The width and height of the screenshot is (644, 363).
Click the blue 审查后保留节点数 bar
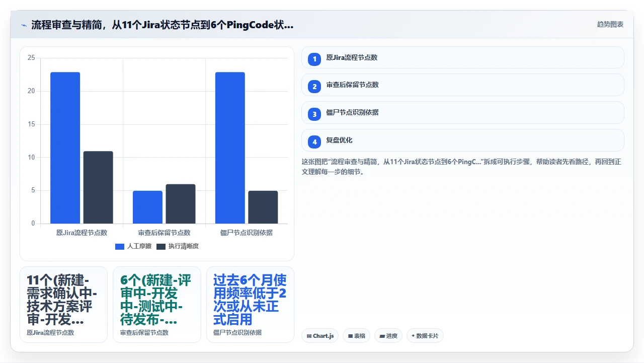pyautogui.click(x=147, y=207)
